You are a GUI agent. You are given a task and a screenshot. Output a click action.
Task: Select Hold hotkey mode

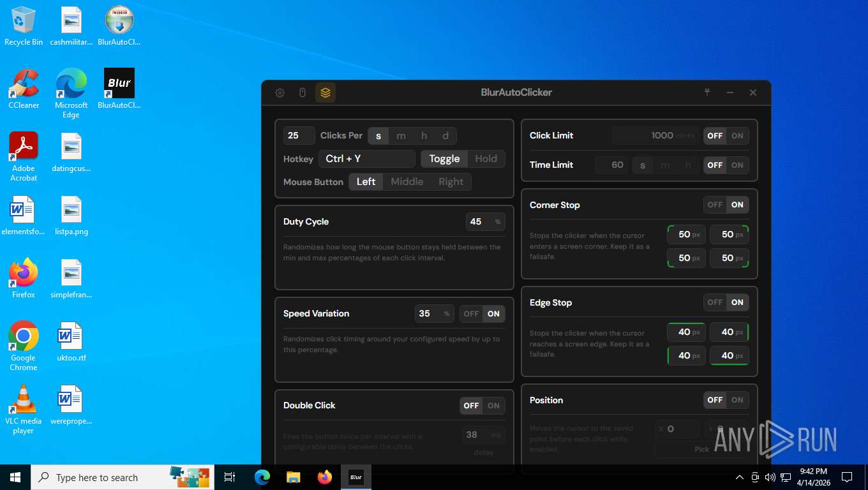[486, 159]
